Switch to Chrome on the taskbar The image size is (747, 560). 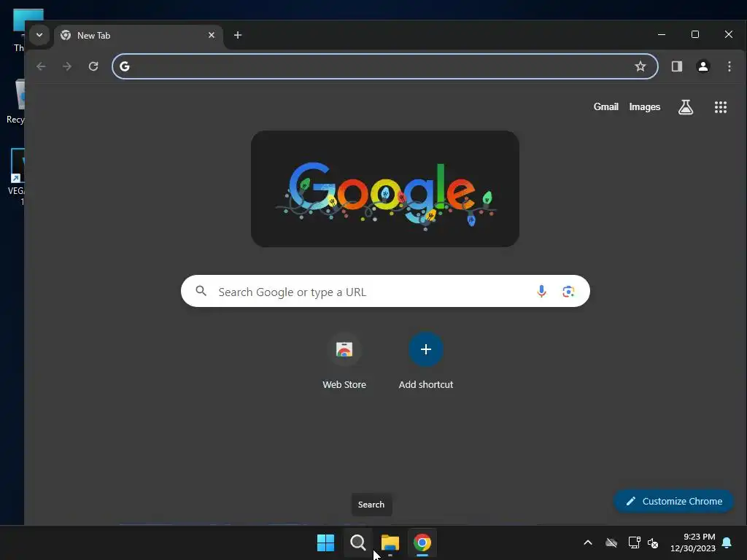click(x=422, y=542)
